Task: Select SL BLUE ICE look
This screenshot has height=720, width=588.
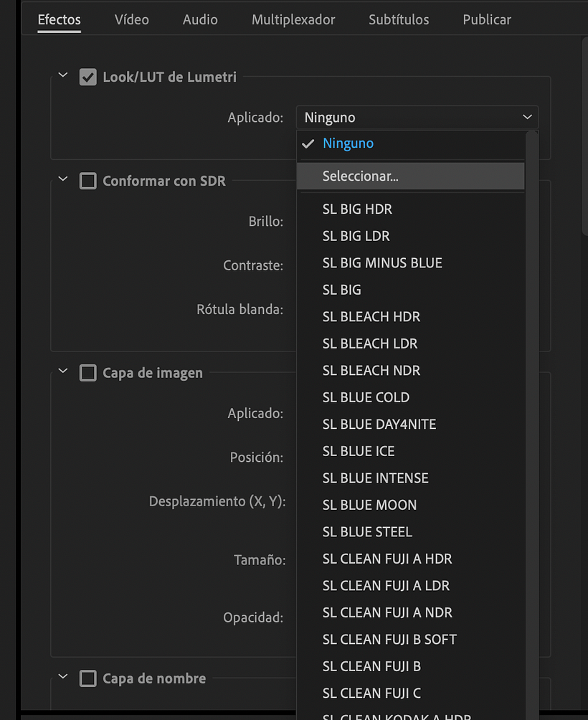Action: (x=410, y=451)
